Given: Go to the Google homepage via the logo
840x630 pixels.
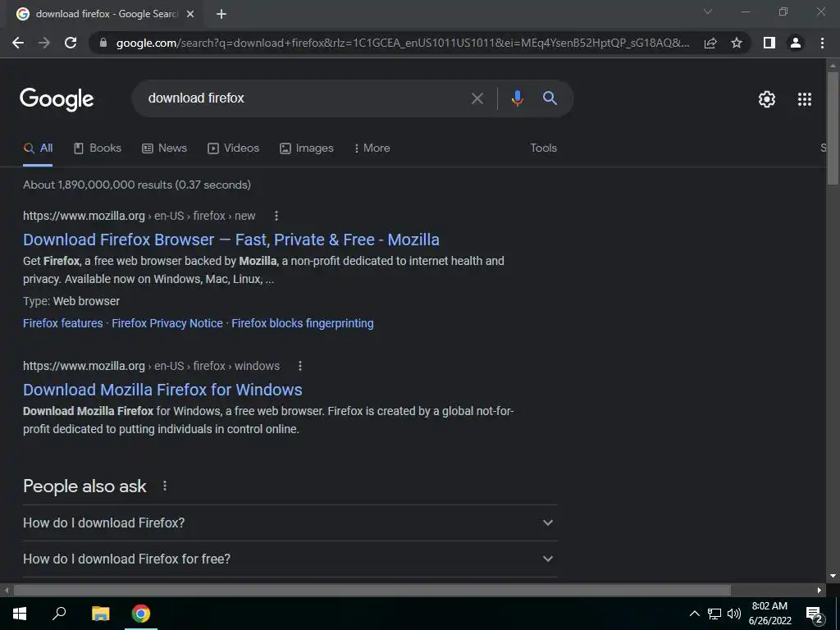Looking at the screenshot, I should click(x=57, y=99).
